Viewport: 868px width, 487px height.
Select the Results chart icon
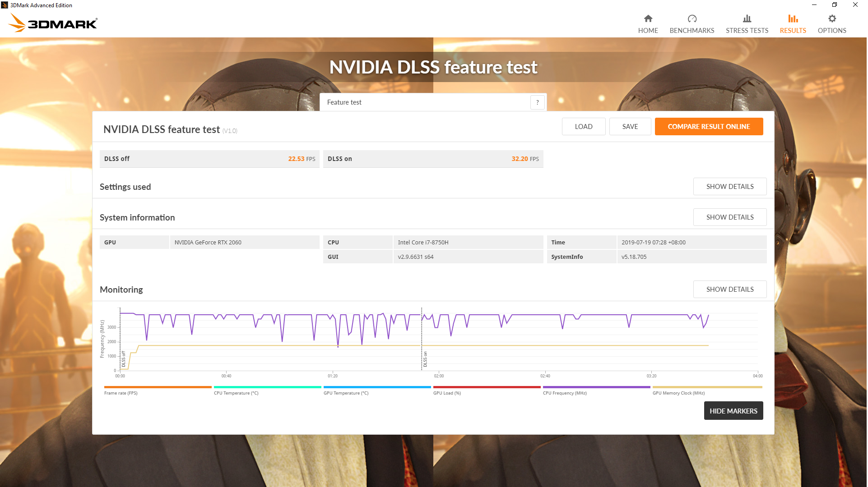pyautogui.click(x=794, y=18)
